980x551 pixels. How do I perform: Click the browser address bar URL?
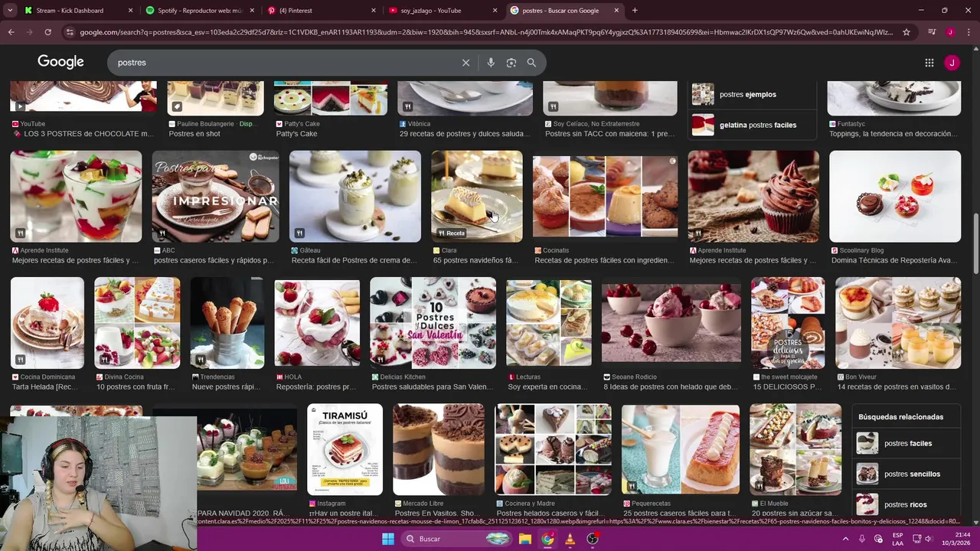(x=485, y=32)
